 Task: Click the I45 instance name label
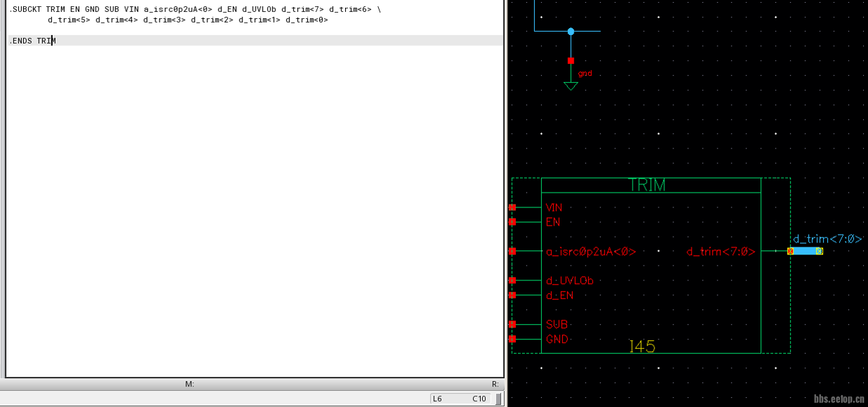tap(642, 346)
